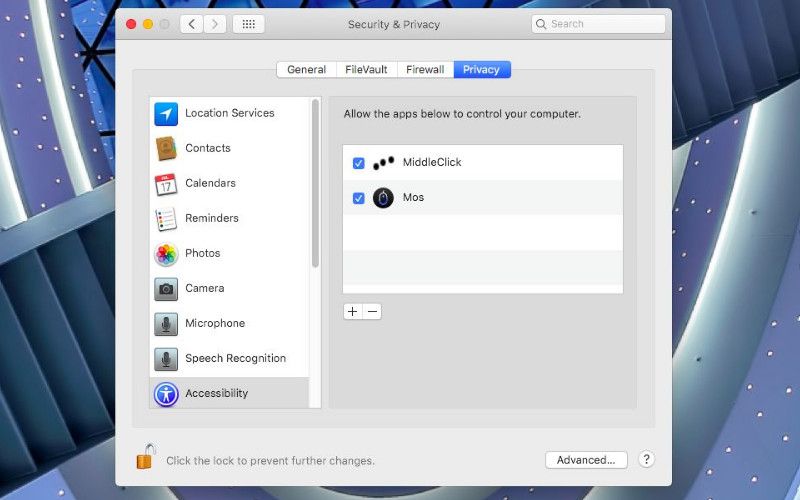Select the Reminders label

[212, 218]
